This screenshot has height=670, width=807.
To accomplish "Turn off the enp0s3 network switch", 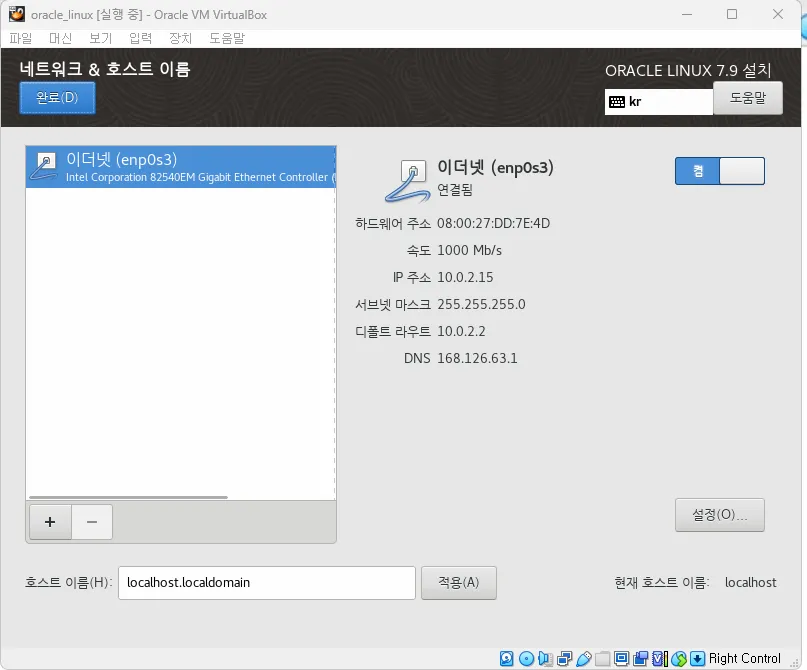I will coord(720,171).
